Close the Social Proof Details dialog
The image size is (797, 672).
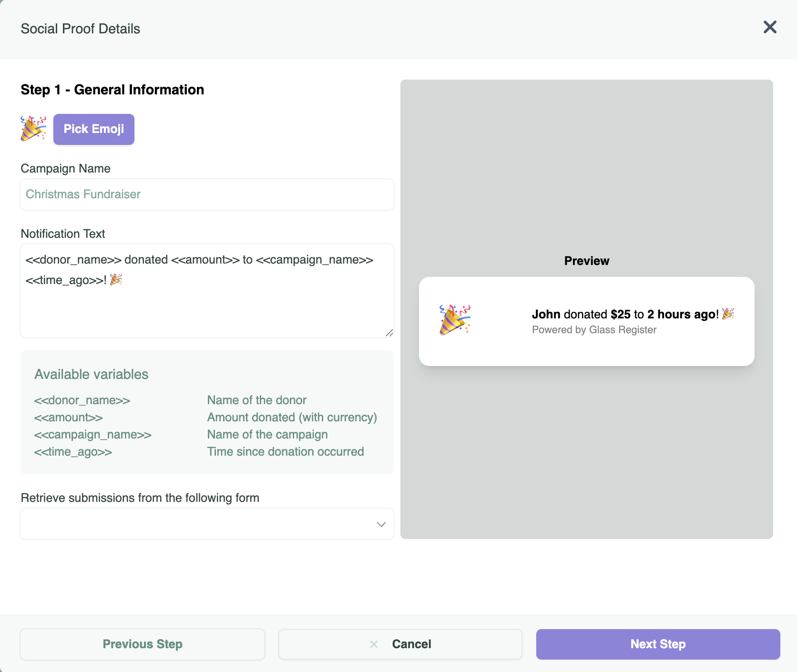[770, 27]
